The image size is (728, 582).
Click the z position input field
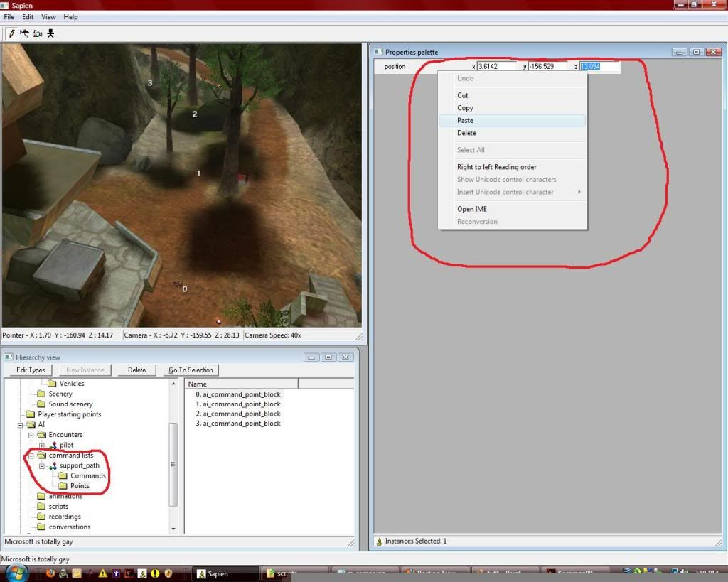[599, 66]
